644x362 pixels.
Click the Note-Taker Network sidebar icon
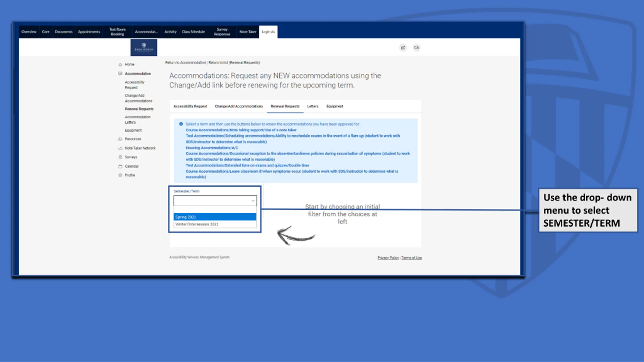[x=120, y=148]
